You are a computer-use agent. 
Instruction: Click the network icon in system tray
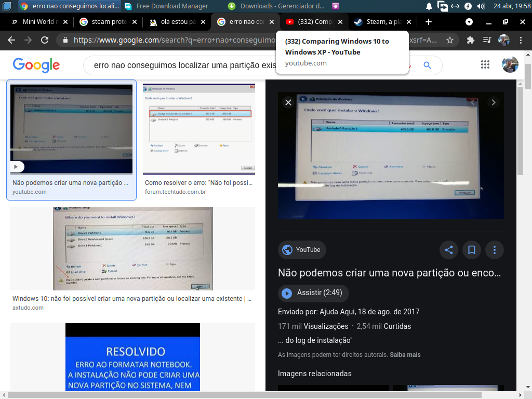[455, 6]
